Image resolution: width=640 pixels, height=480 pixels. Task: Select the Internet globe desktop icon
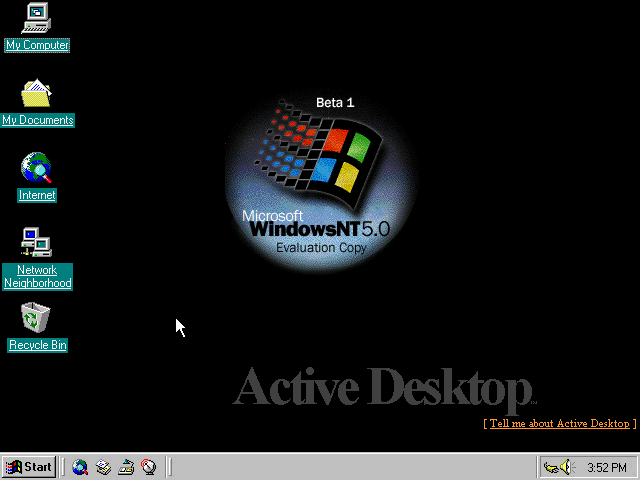pos(36,167)
